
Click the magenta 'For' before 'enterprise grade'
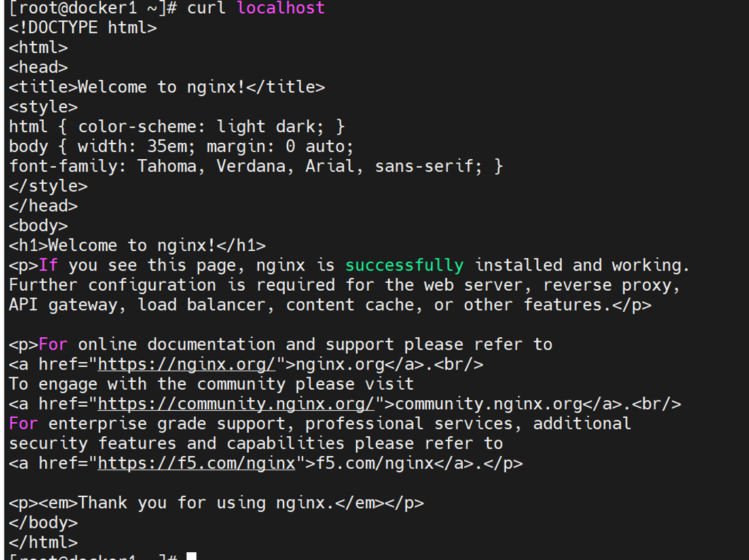click(x=24, y=424)
